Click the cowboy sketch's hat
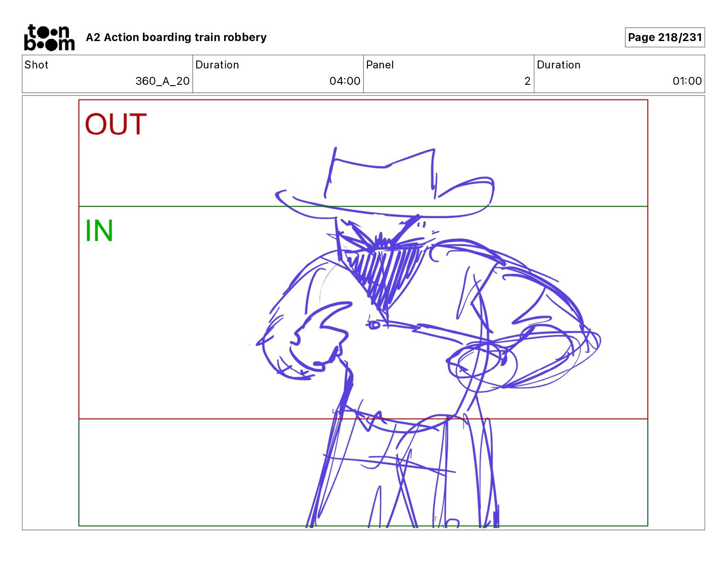728x563 pixels. pos(385,183)
